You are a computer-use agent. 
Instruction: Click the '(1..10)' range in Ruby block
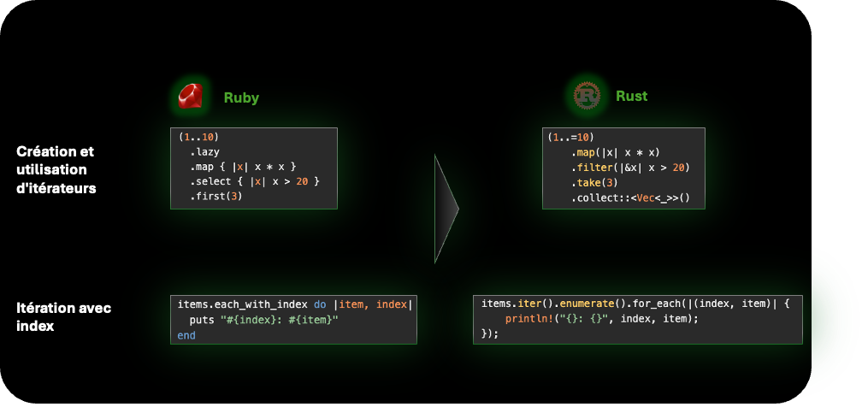[x=199, y=136]
